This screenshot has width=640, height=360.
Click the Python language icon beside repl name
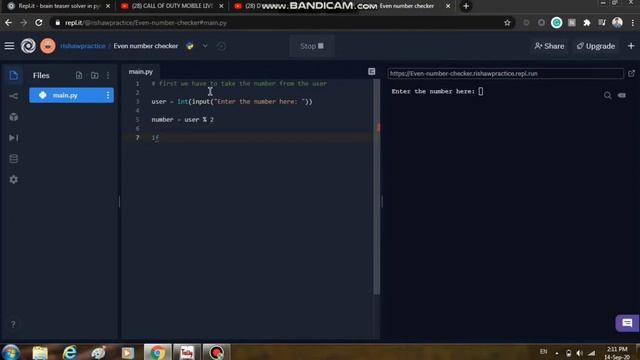coord(190,46)
